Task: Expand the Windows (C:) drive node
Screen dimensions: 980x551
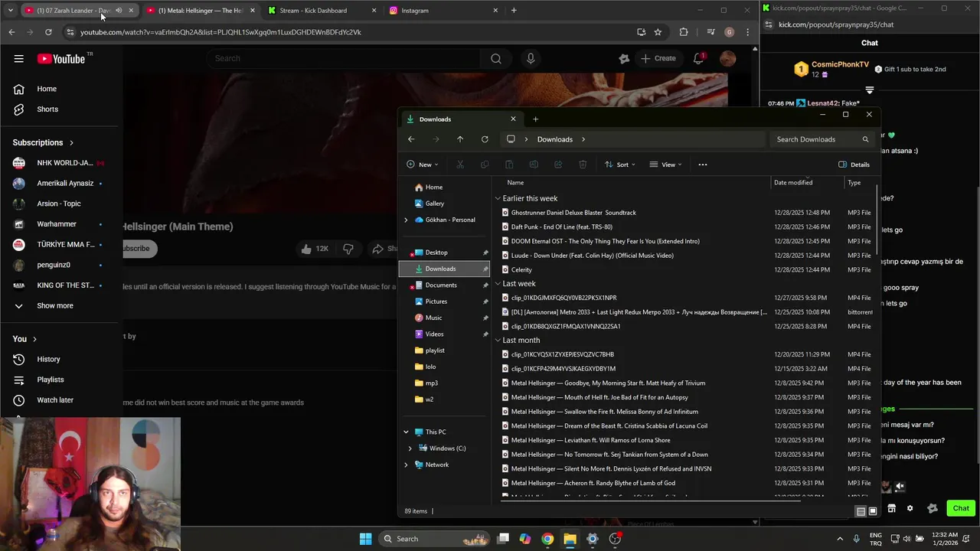Action: (x=410, y=448)
